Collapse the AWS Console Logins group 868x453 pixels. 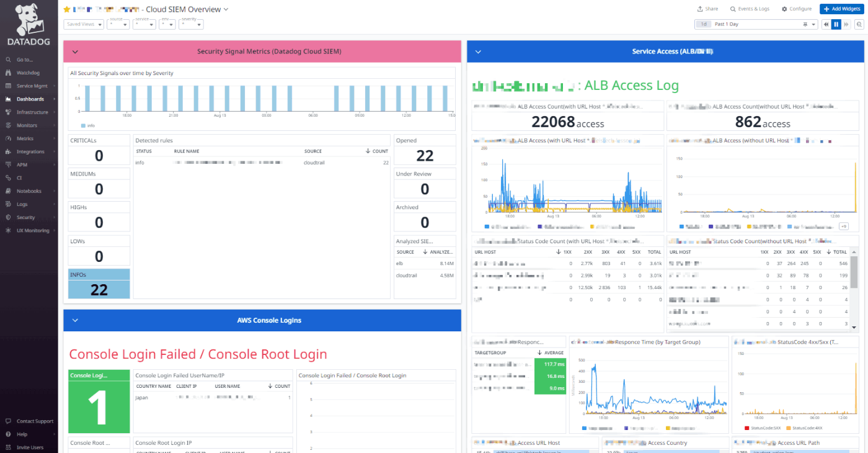tap(75, 320)
